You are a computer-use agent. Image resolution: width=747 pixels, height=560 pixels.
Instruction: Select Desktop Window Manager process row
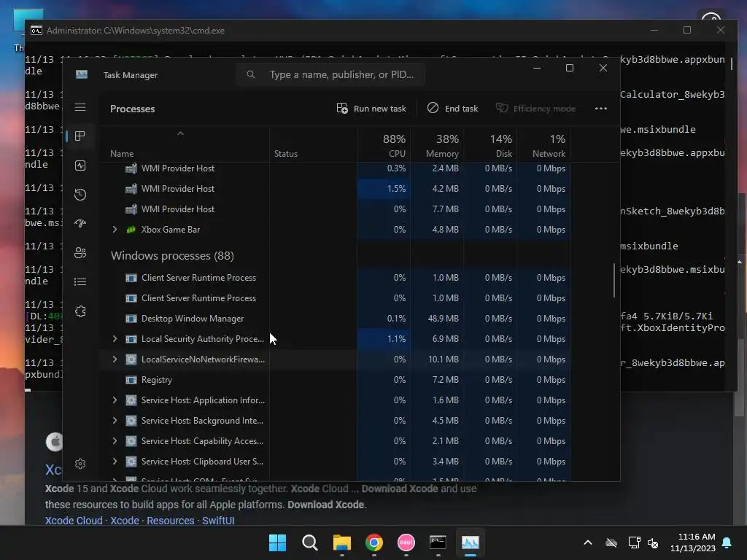pyautogui.click(x=335, y=319)
